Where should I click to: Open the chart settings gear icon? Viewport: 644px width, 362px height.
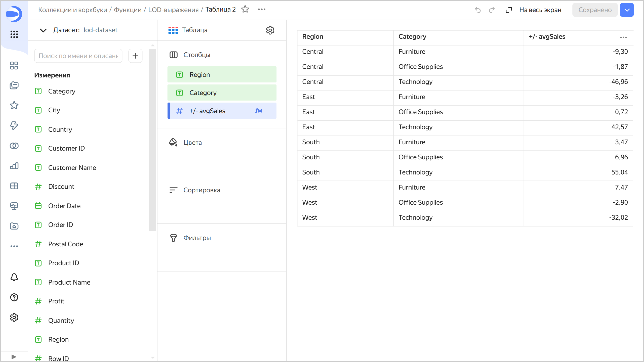coord(270,30)
